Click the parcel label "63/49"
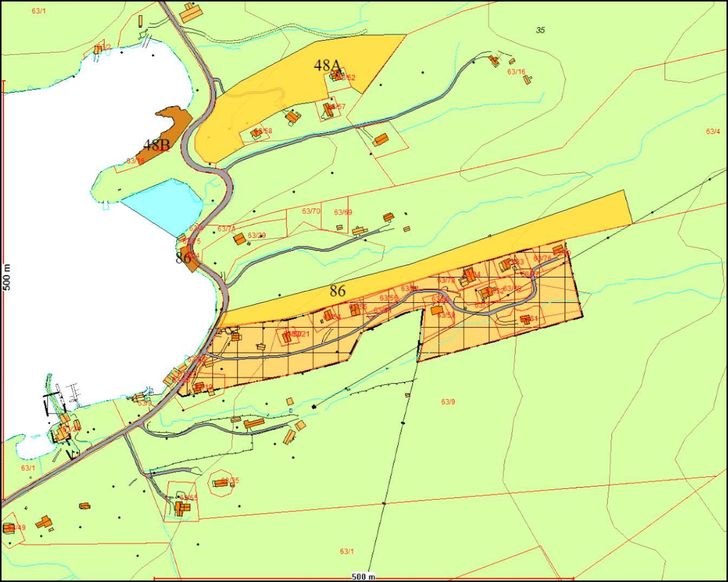The height and width of the screenshot is (582, 728). point(16,528)
